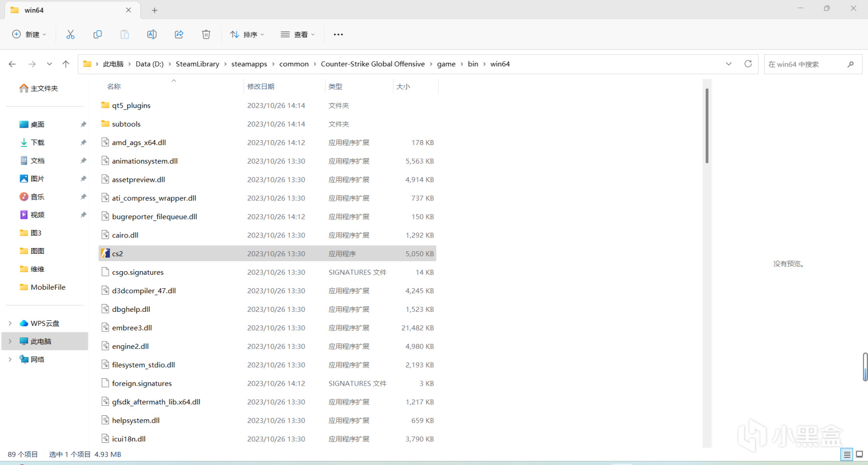This screenshot has width=868, height=465.
Task: Open 音乐 in sidebar
Action: [x=32, y=197]
